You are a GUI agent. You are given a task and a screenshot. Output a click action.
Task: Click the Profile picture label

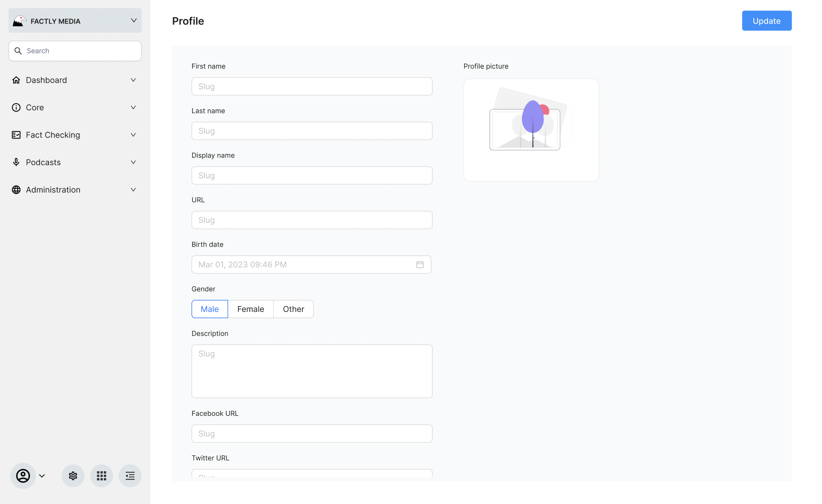click(486, 66)
